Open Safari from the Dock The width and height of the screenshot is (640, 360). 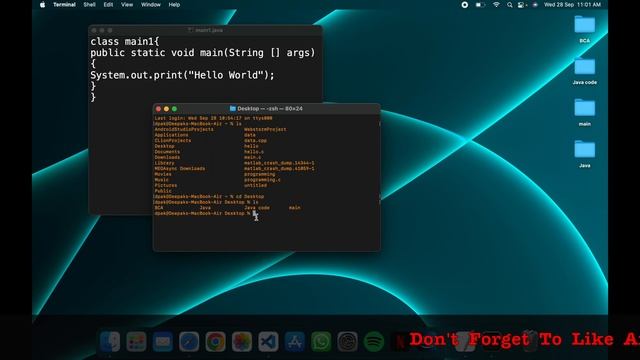(189, 341)
